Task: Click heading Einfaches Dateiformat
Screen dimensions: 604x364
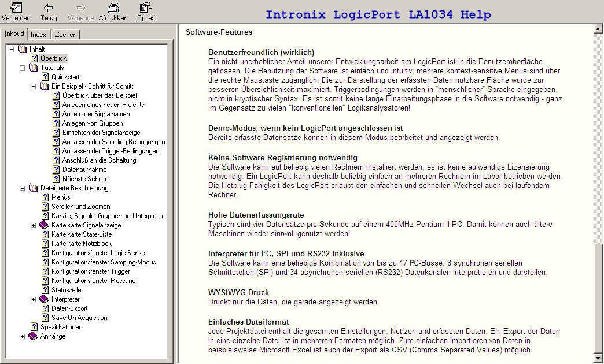Action: 248,322
